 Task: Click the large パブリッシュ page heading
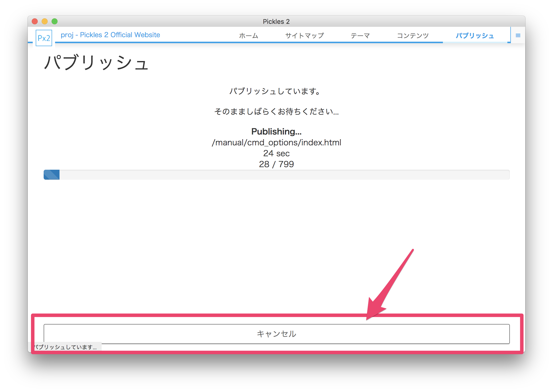(x=96, y=63)
